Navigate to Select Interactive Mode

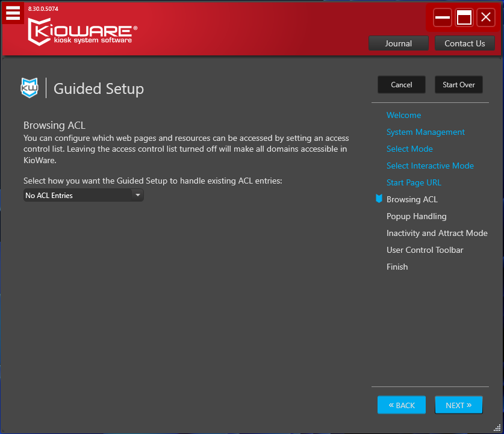tap(430, 166)
